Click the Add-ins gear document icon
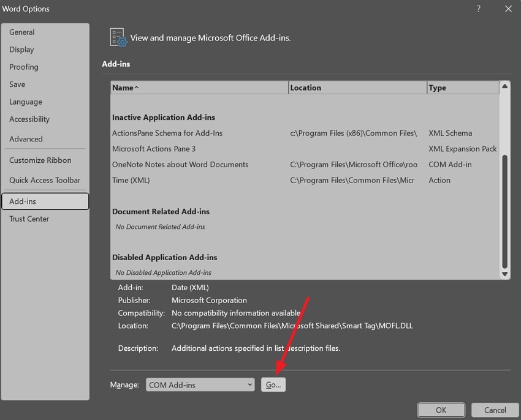This screenshot has width=521, height=420. tap(118, 37)
